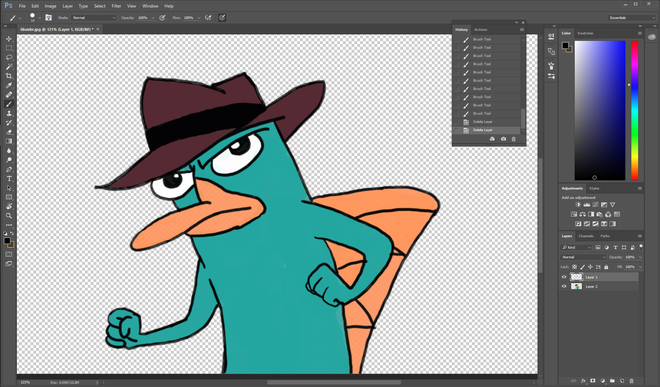
Task: Select the Brush tool in toolbox
Action: coord(9,104)
